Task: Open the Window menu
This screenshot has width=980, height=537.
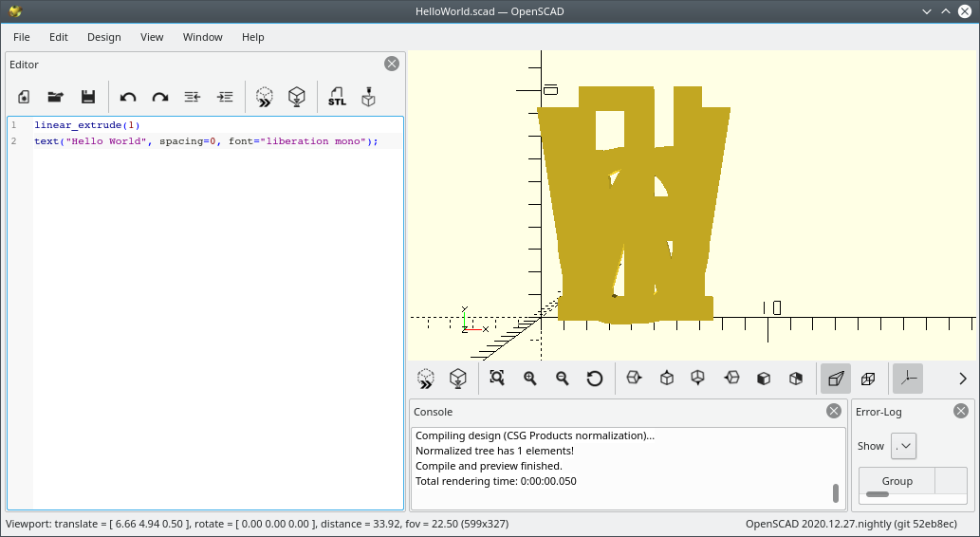Action: pyautogui.click(x=202, y=37)
